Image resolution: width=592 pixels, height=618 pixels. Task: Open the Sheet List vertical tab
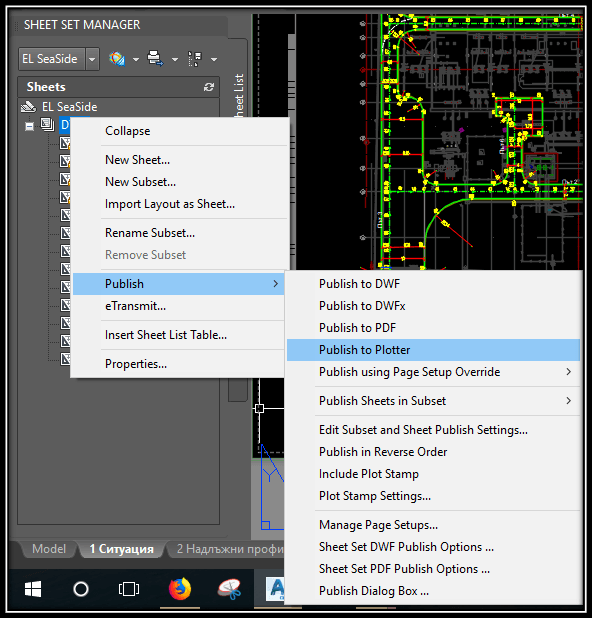tap(238, 95)
